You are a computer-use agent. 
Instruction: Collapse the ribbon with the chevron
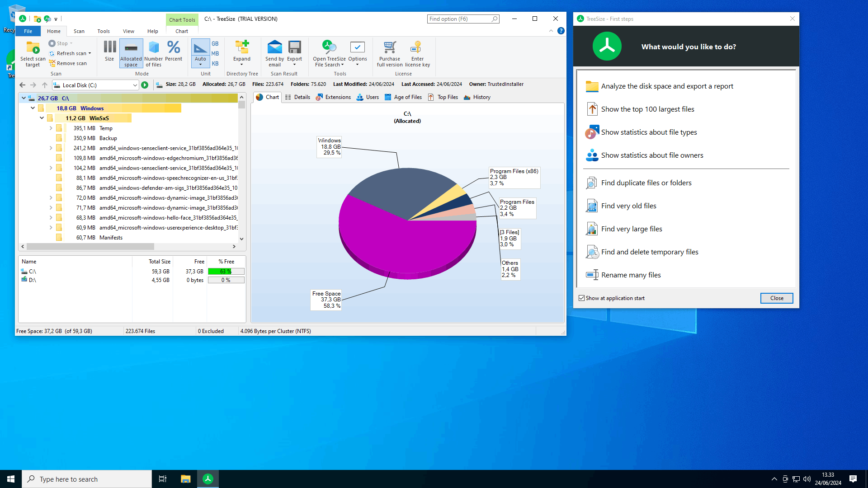551,31
